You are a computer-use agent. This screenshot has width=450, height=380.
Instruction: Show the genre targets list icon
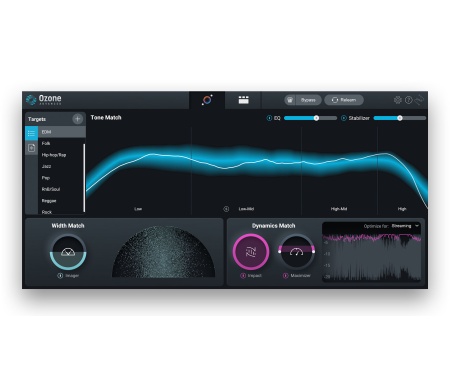click(x=31, y=134)
